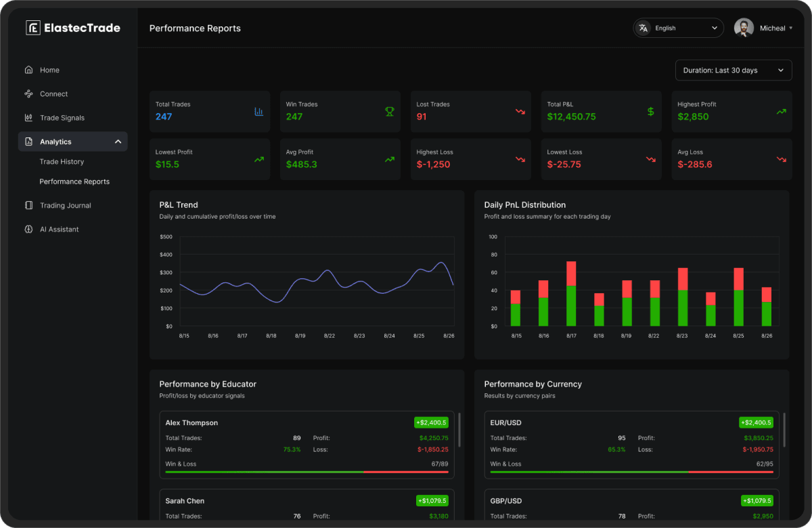The width and height of the screenshot is (812, 528).
Task: Click the dollar icon on Total P&L card
Action: (650, 111)
